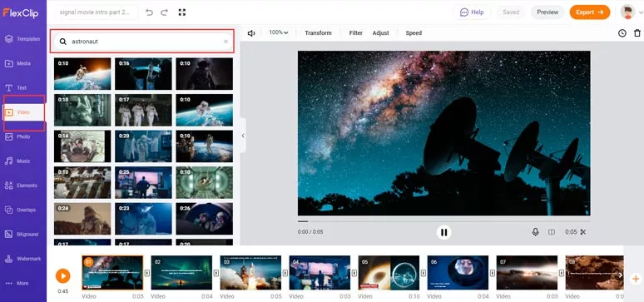Click the astronaut search field
This screenshot has height=302, width=644.
[x=142, y=42]
